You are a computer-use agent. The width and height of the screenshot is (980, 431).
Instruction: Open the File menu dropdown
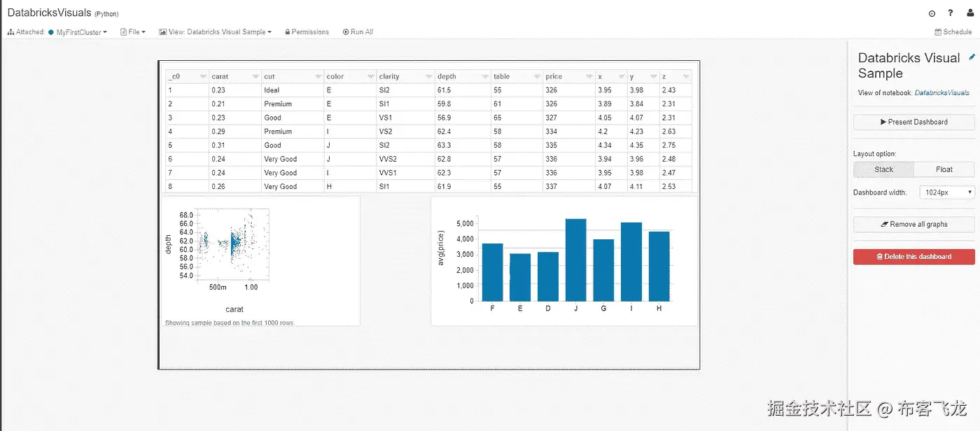[133, 32]
